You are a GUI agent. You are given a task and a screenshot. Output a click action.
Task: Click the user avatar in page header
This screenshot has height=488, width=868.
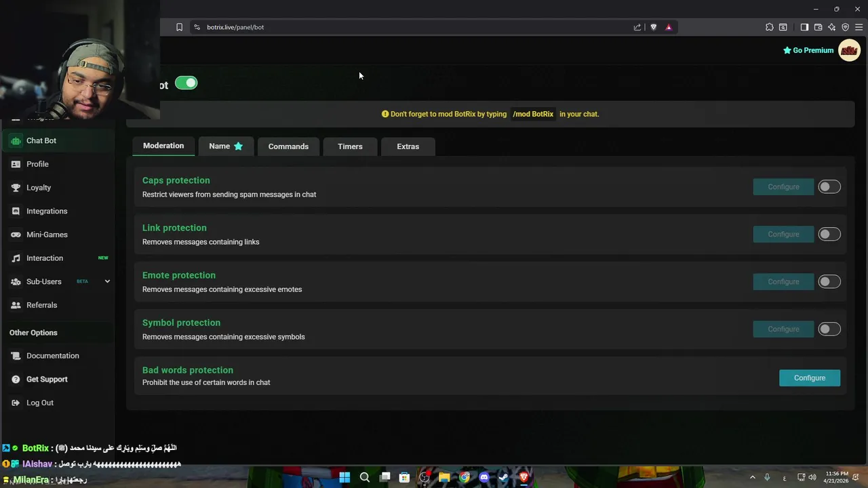pos(849,50)
